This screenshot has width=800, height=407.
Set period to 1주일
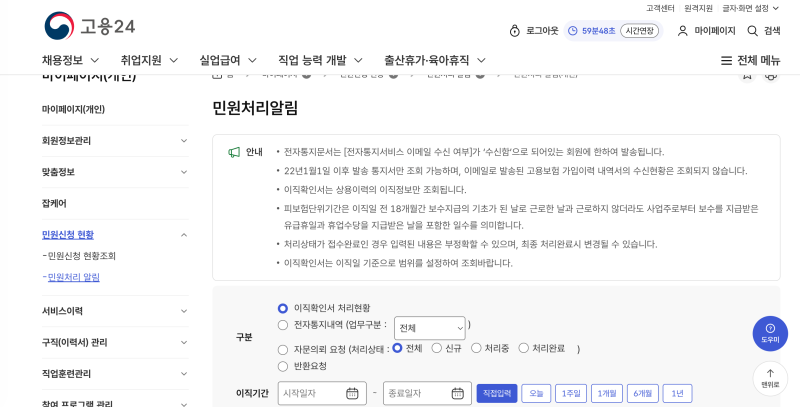pyautogui.click(x=571, y=393)
